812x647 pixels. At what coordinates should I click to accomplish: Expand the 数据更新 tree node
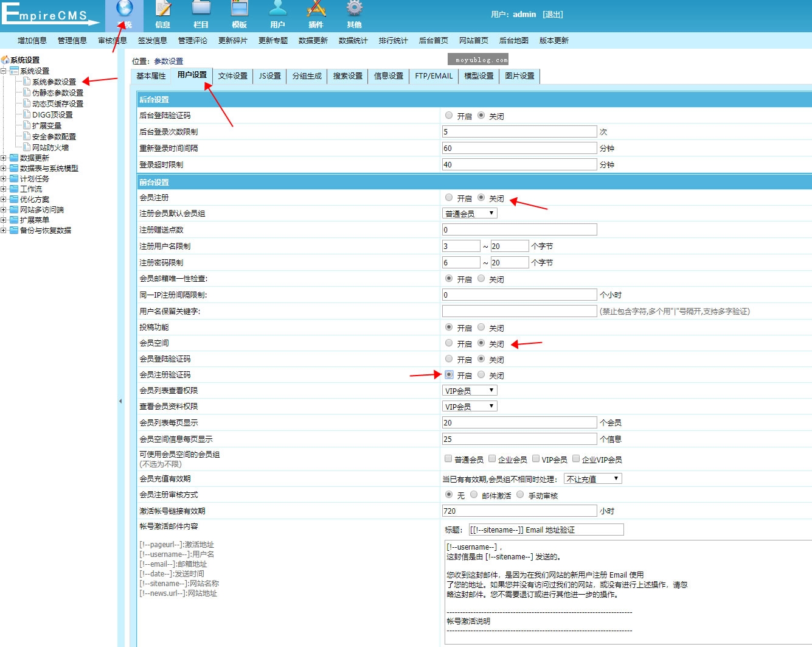(x=5, y=157)
